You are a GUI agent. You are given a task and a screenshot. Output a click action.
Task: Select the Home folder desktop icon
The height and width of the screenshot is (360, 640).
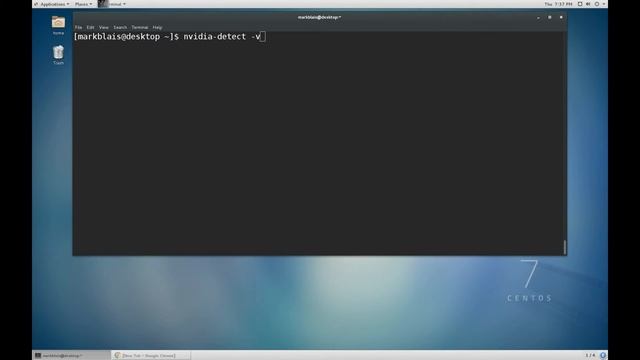[x=58, y=25]
